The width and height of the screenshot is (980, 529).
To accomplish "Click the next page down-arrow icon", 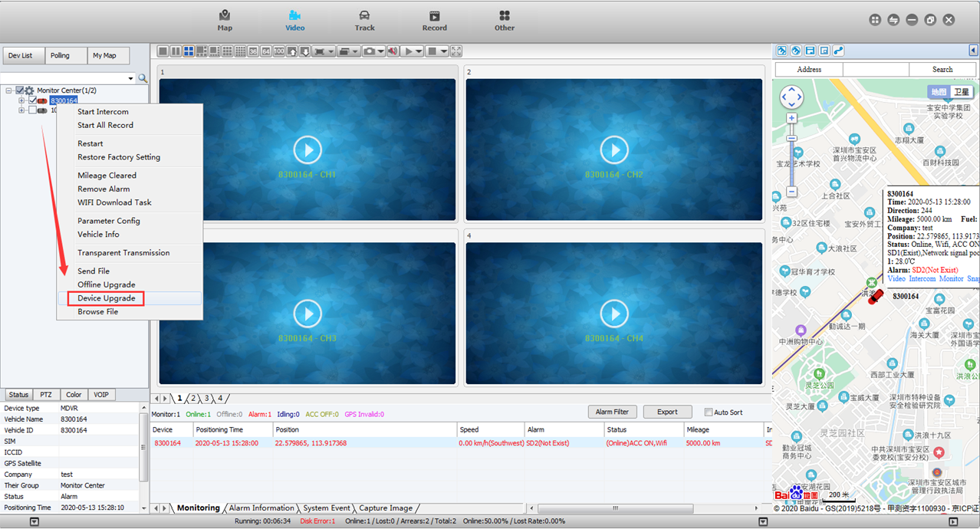I will tap(305, 51).
